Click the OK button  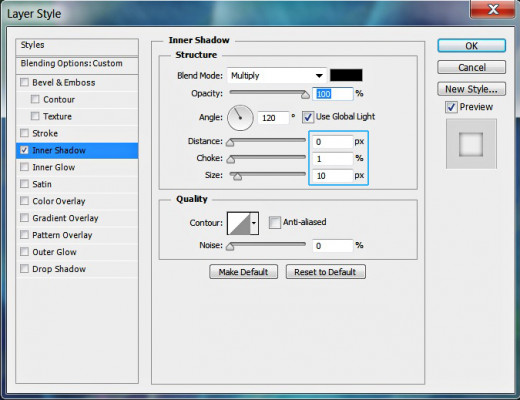(471, 46)
